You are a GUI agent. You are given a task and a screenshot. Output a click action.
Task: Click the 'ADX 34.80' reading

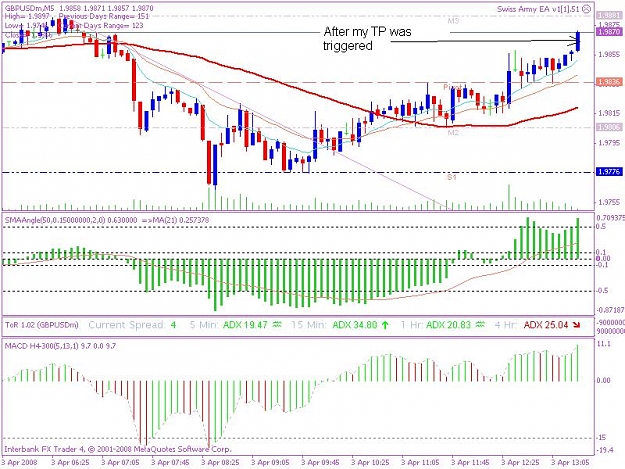tap(355, 325)
